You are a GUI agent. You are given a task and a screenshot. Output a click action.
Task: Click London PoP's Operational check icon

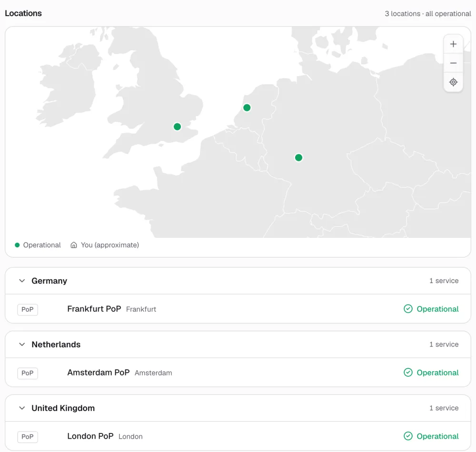click(408, 436)
